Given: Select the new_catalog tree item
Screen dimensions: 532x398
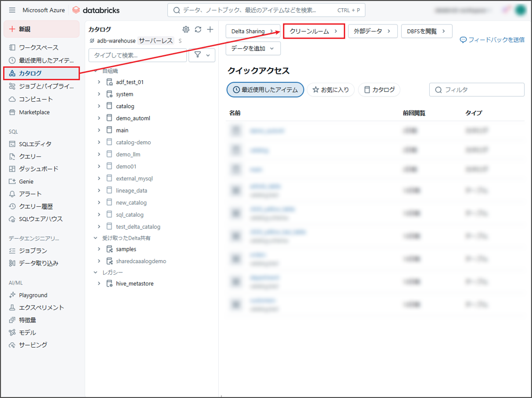Looking at the screenshot, I should pyautogui.click(x=131, y=202).
